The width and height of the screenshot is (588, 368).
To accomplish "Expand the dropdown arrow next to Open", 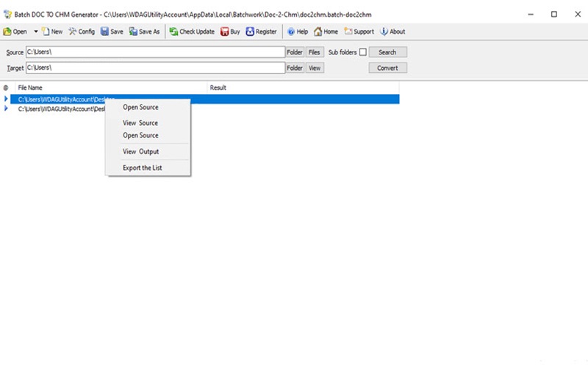I will coord(36,32).
